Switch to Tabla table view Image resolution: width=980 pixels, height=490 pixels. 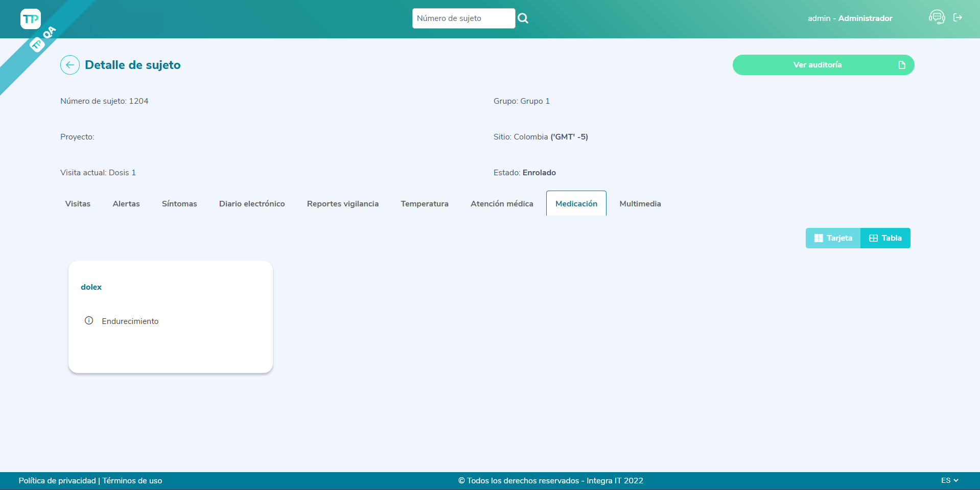(x=885, y=238)
